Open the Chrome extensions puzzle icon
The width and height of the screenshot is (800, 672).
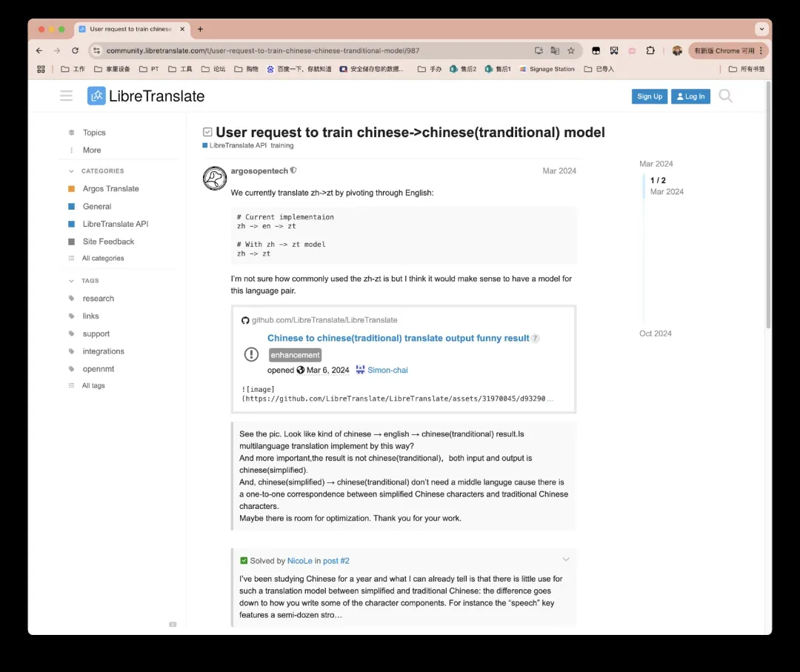click(x=650, y=50)
